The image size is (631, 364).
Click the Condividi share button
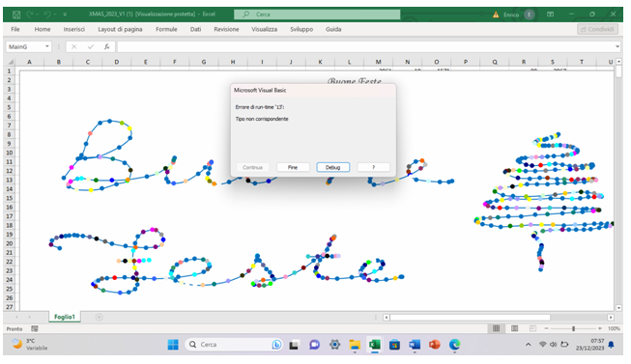click(x=597, y=29)
